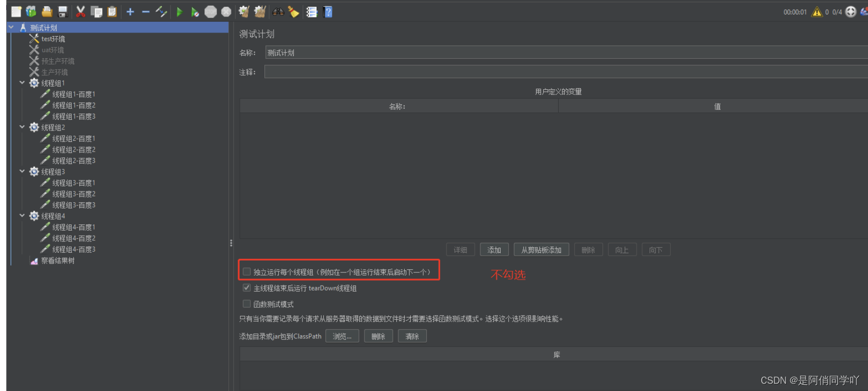The width and height of the screenshot is (868, 391).
Task: Copy selected element using Copy icon
Action: click(x=96, y=12)
